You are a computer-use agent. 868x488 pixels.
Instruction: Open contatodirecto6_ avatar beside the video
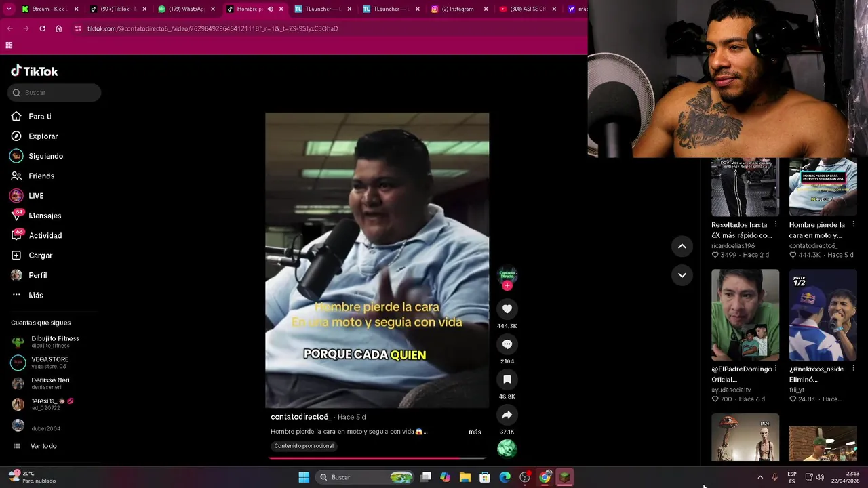(507, 274)
